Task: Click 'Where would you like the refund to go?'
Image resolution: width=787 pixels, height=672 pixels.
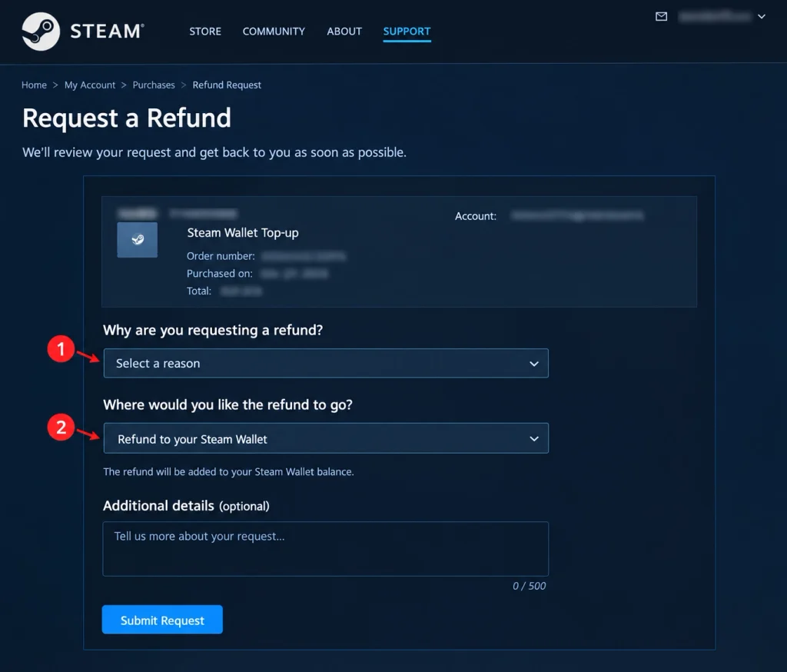Action: tap(227, 404)
